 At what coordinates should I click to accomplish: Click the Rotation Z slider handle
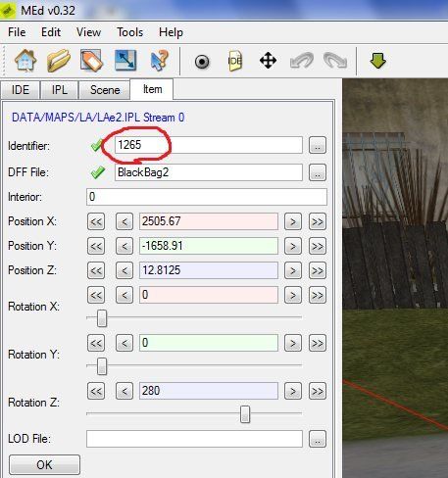pos(245,414)
